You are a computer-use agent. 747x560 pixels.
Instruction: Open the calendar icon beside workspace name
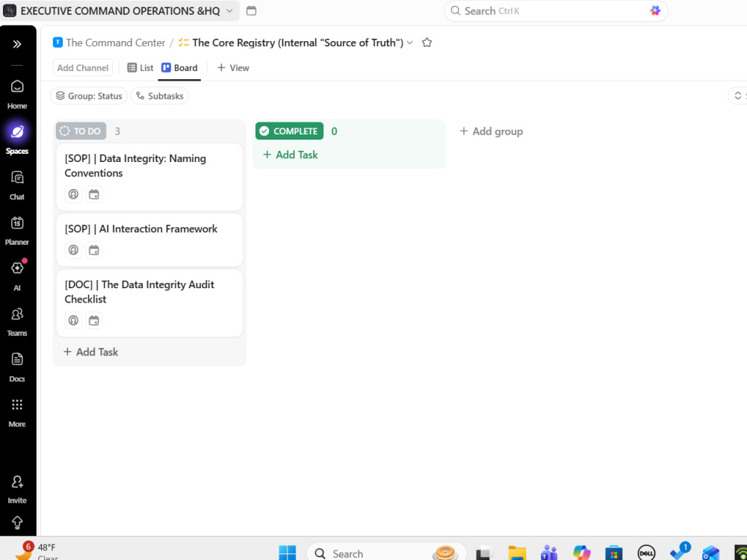point(251,10)
